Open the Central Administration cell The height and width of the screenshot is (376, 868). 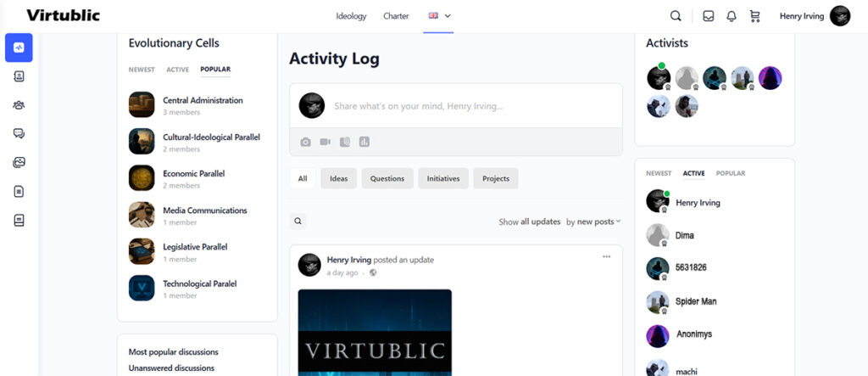tap(203, 100)
